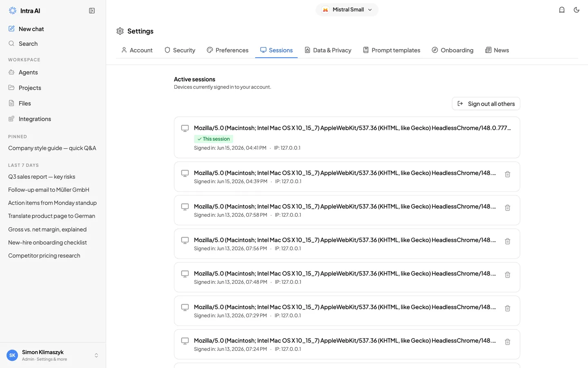The image size is (588, 368).
Task: Delete the session signed in at 07:48 PM
Action: point(508,275)
